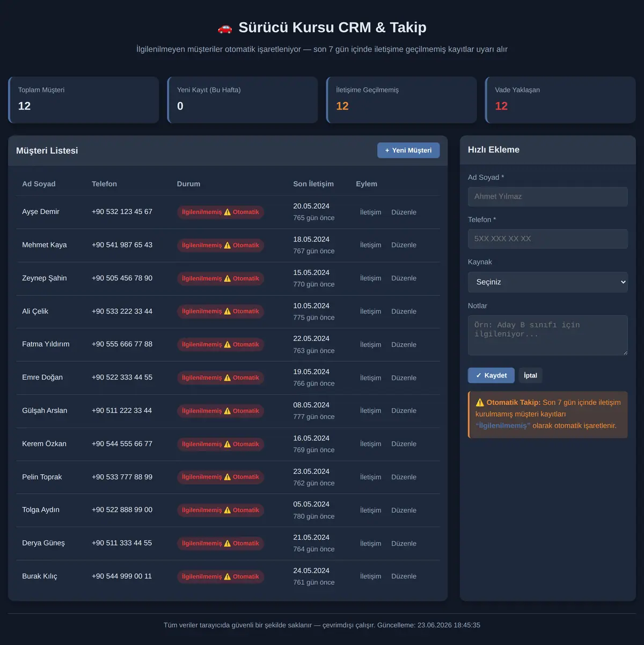Click Mehmet Kaya's İlgilenilmemiş Otomatik badge
The height and width of the screenshot is (645, 644).
[220, 245]
